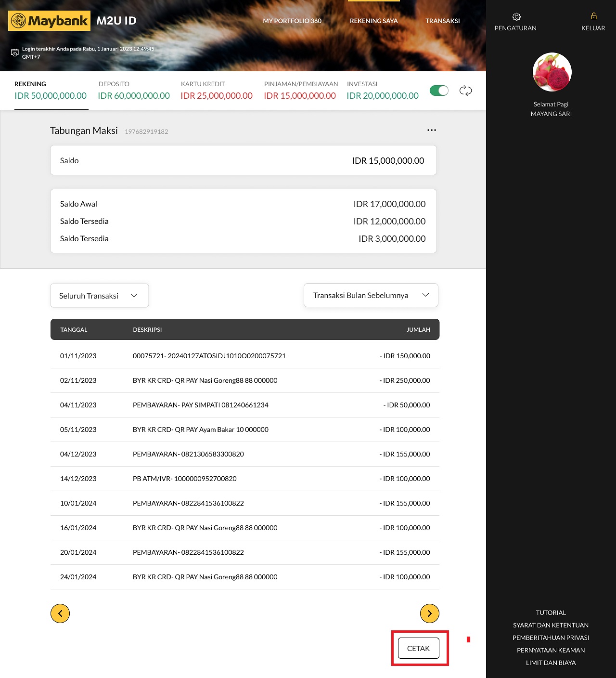Click Saldo balance IDR 15,000,000.00

click(x=388, y=161)
